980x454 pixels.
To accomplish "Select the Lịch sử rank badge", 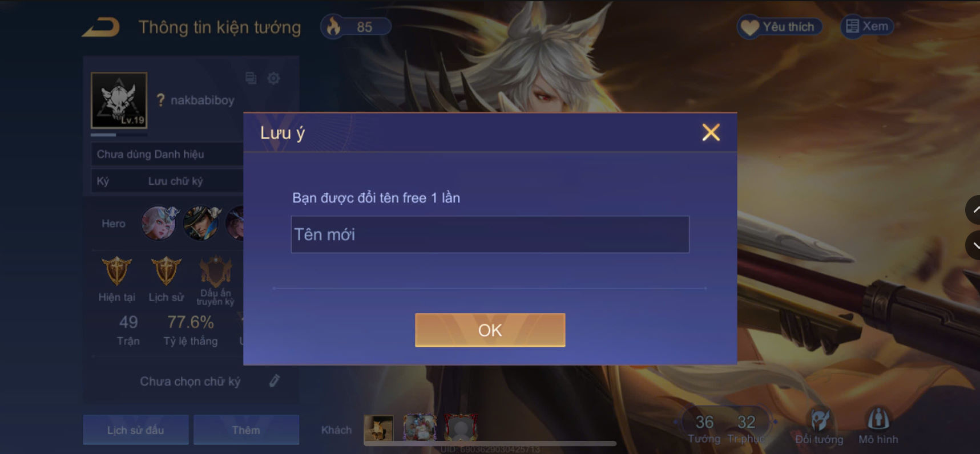I will [166, 271].
